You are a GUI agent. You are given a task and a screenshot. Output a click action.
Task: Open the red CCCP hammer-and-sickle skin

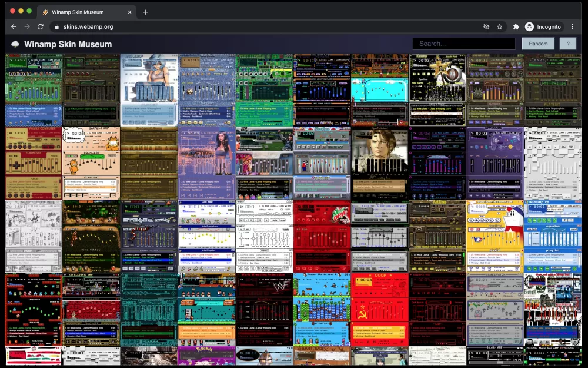[x=380, y=310]
